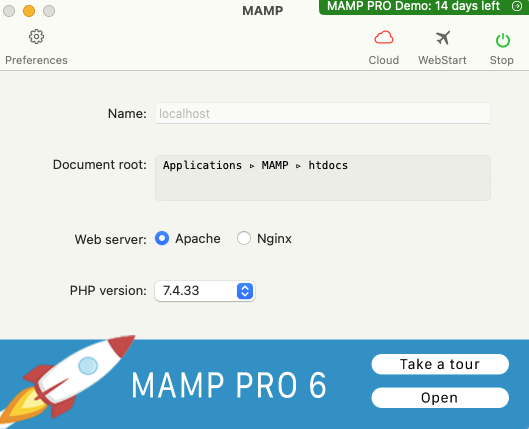529x429 pixels.
Task: Stop servers with green power icon
Action: tap(502, 40)
